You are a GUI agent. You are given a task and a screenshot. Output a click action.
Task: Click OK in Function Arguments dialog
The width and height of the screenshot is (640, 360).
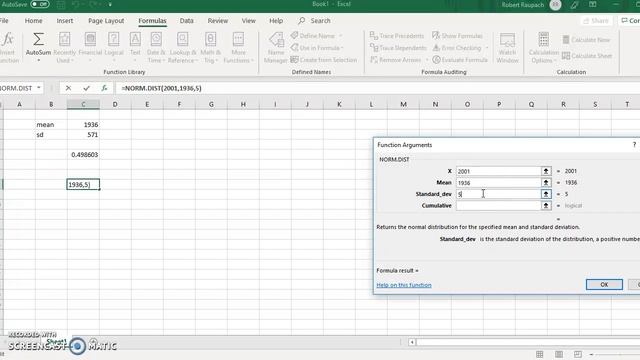[604, 284]
